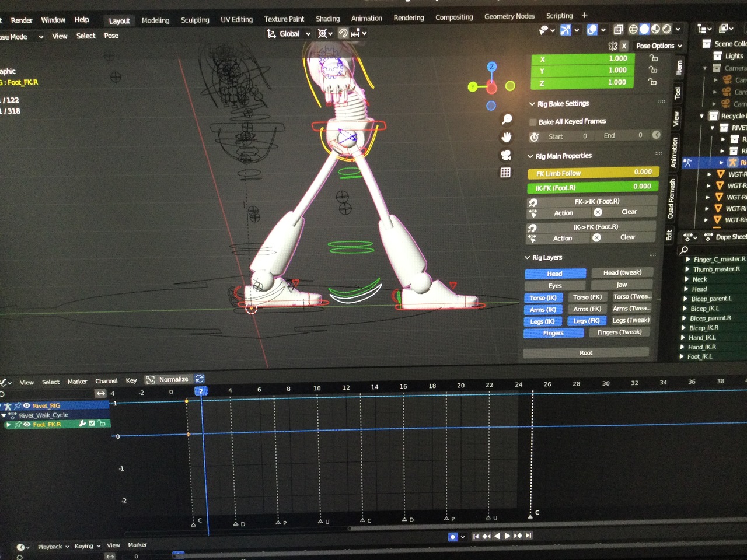Switch to the Scripting workspace tab
The height and width of the screenshot is (560, 747).
click(559, 16)
